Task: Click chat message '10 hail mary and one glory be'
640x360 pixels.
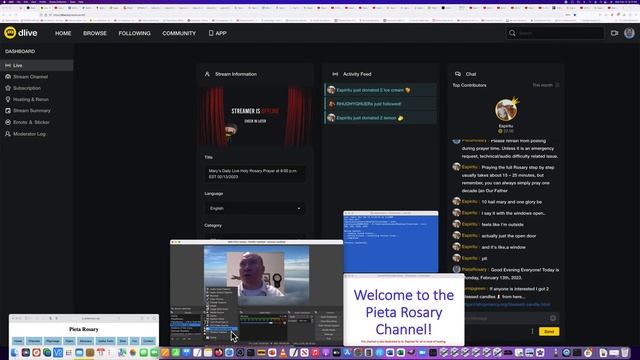Action: (x=512, y=202)
